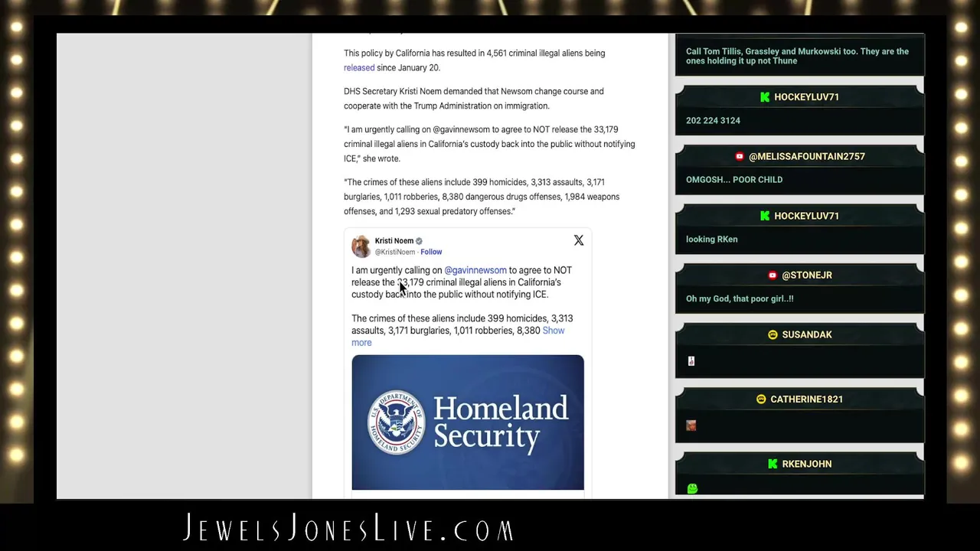Screen dimensions: 980x551
Task: Select the verified badge next to Kristi Noem
Action: (419, 241)
